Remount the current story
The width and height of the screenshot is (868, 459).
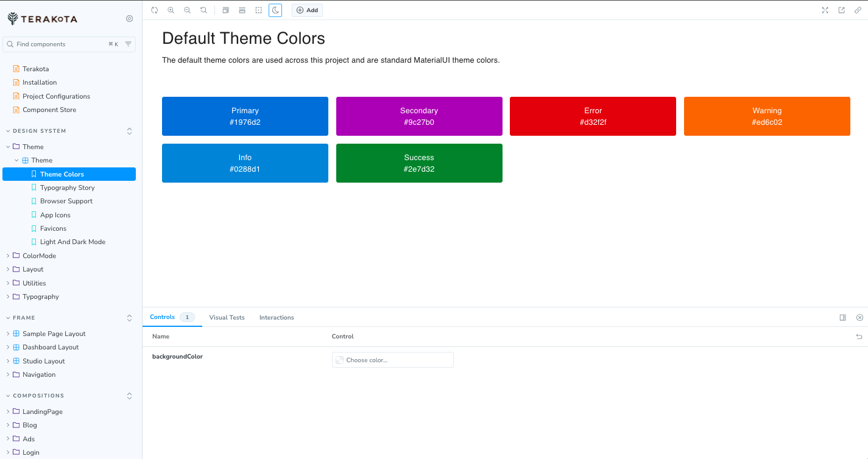154,10
